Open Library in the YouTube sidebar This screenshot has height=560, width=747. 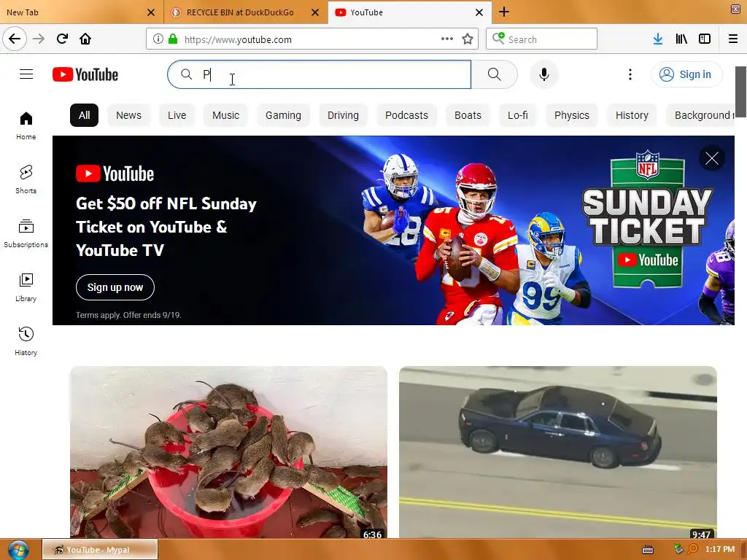coord(26,287)
